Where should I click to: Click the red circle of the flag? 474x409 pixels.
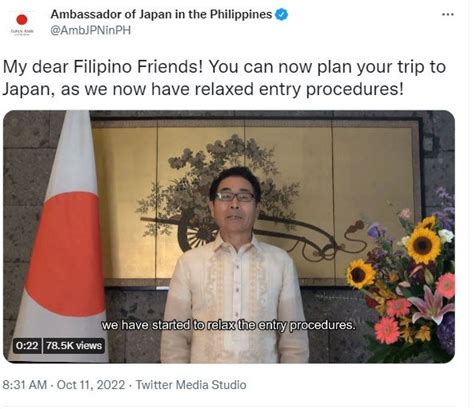(65, 254)
